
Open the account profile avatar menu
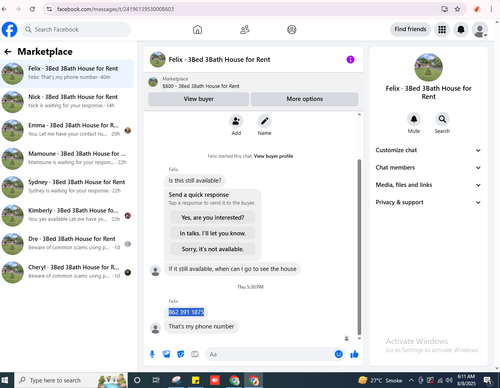pos(480,30)
